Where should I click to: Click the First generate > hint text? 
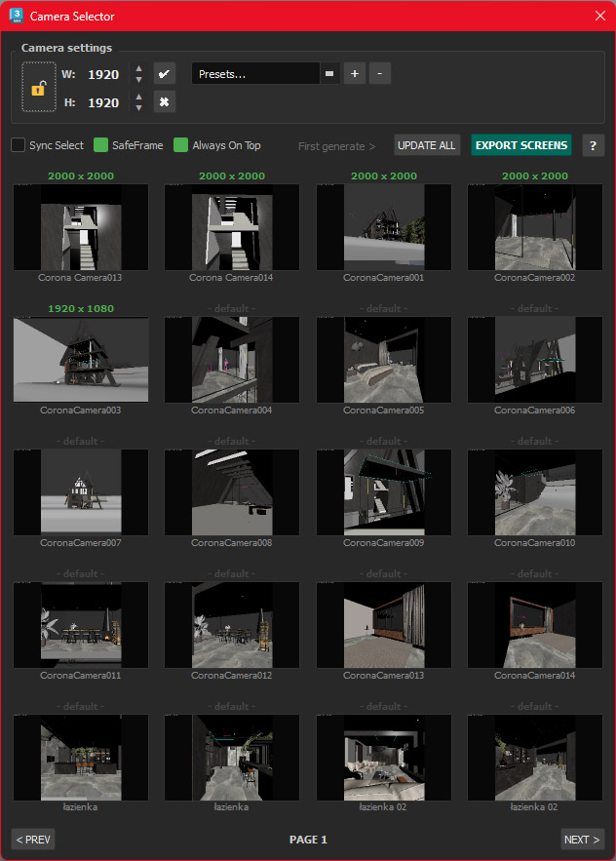pyautogui.click(x=336, y=146)
